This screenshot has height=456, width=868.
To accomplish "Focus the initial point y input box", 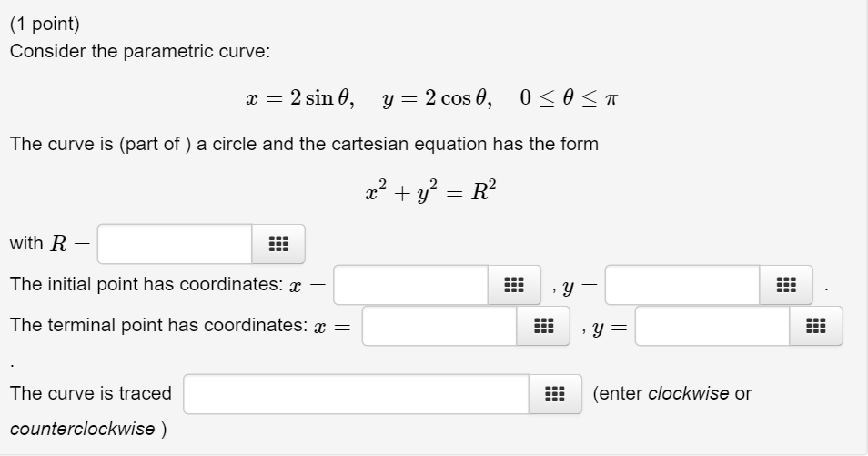I will tap(682, 285).
